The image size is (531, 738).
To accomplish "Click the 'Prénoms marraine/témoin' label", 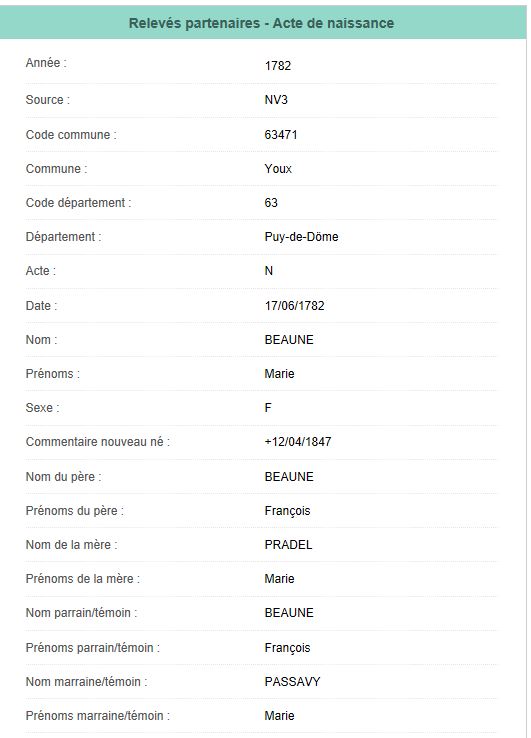I will 97,715.
